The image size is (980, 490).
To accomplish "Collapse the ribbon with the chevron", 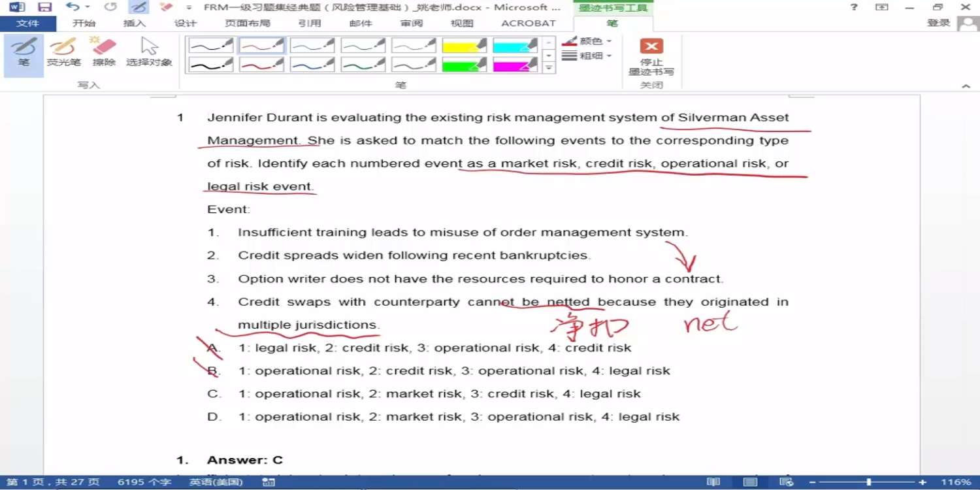I will (x=966, y=86).
